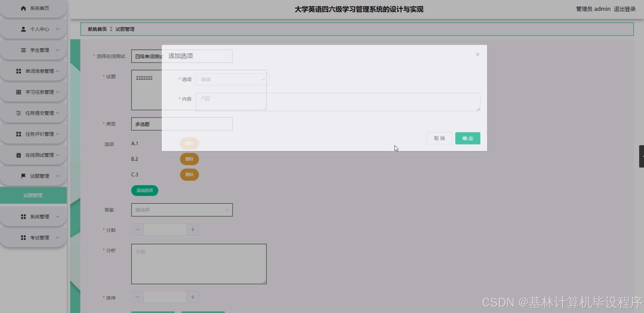644x313 pixels.
Task: Click the list icon beside 学生管理
Action: point(23,50)
